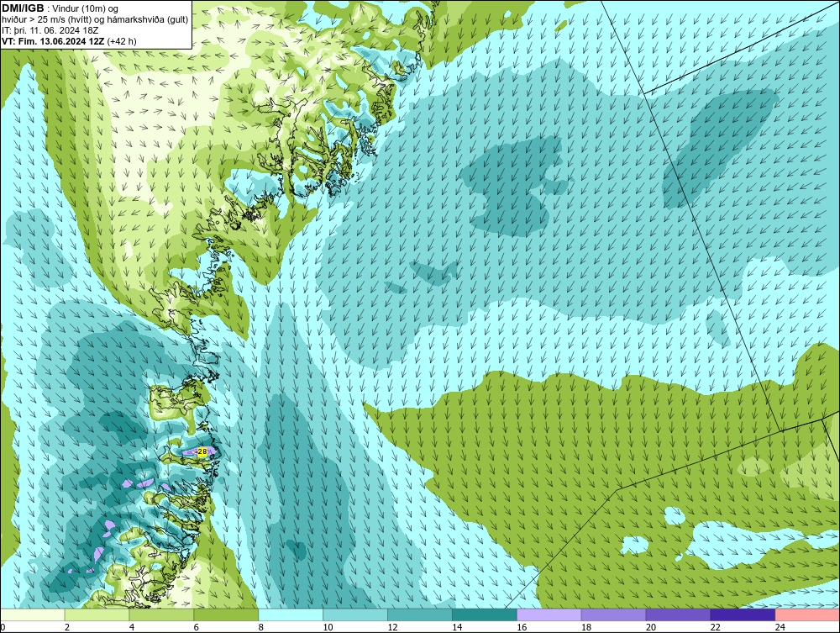Click the scale label '6'
Screen dimensions: 840x633
(196, 627)
